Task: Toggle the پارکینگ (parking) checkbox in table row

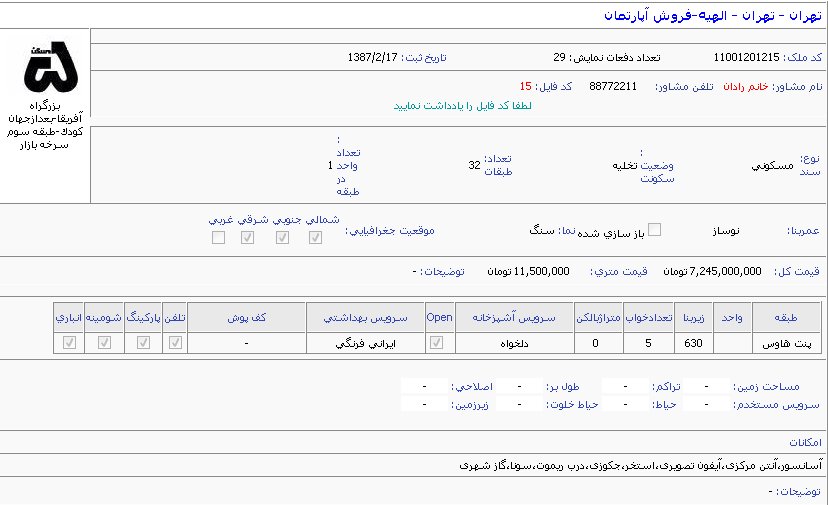Action: tap(143, 342)
